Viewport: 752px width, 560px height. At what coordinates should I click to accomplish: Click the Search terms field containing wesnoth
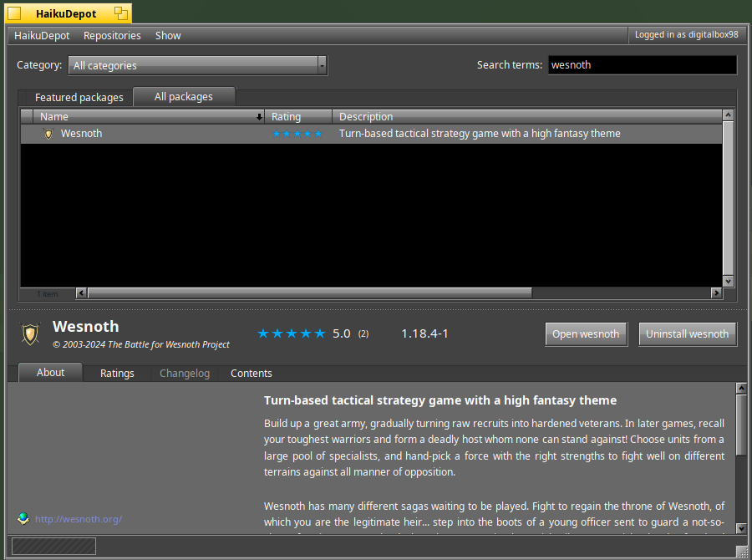643,65
